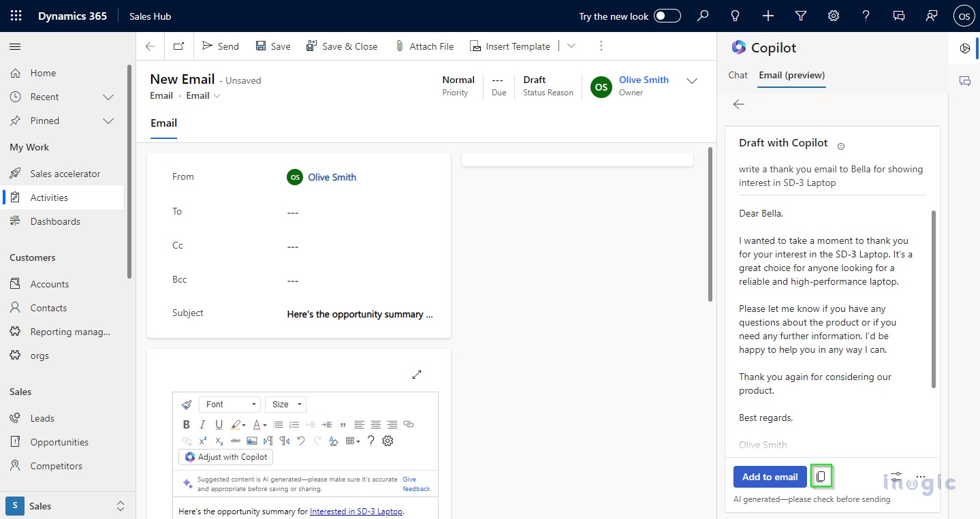This screenshot has width=980, height=519.
Task: Go back using the form's back arrow
Action: 151,46
